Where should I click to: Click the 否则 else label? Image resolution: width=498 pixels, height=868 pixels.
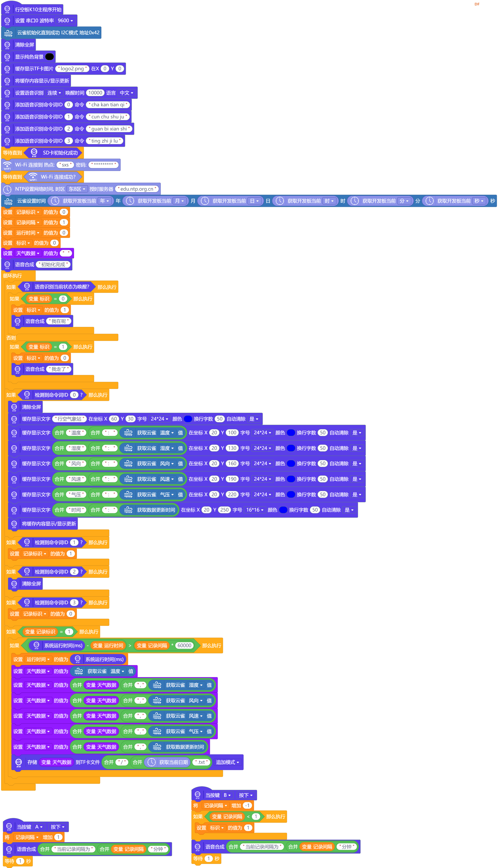[11, 338]
